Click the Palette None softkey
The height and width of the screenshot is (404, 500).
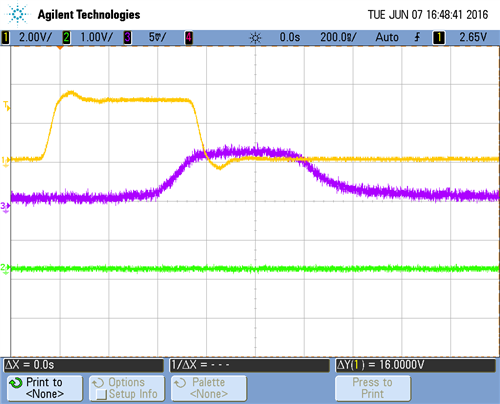coord(209,388)
